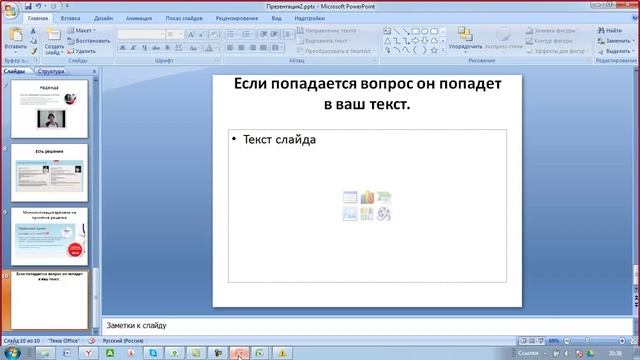Click the spell check status icon

pos(92,340)
